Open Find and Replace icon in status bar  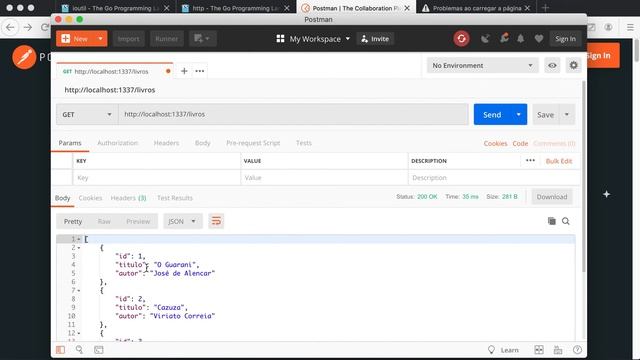[79, 349]
